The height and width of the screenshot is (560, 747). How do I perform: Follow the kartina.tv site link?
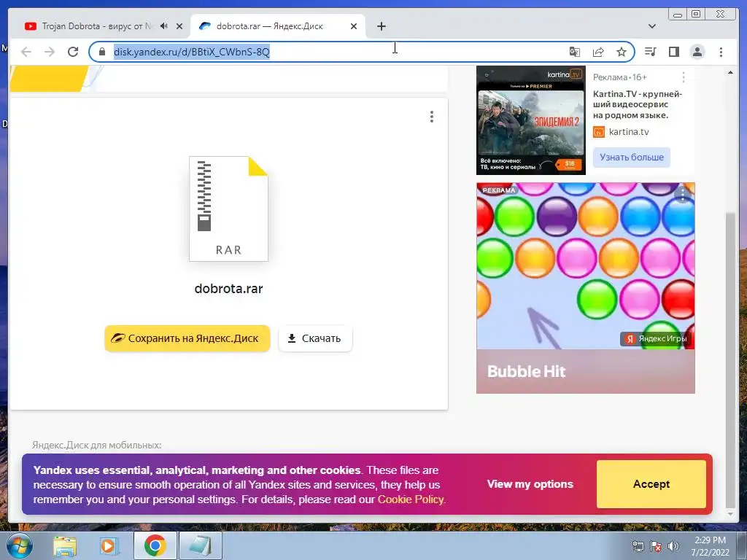pyautogui.click(x=629, y=132)
